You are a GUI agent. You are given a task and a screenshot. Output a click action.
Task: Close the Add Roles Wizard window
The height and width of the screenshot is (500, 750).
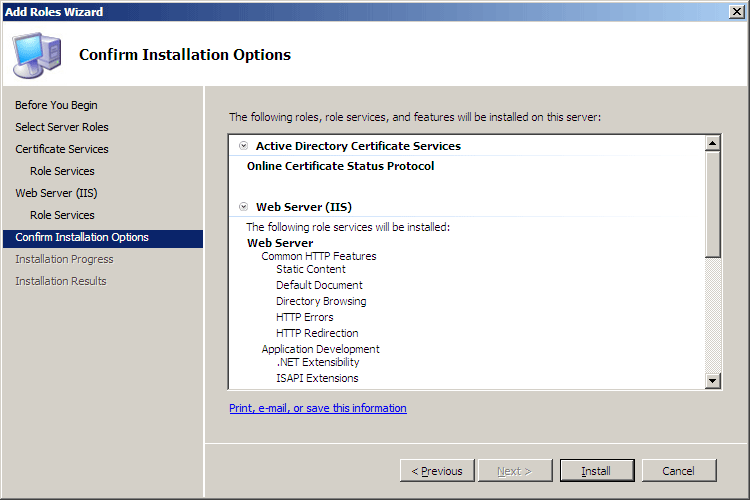[x=737, y=11]
